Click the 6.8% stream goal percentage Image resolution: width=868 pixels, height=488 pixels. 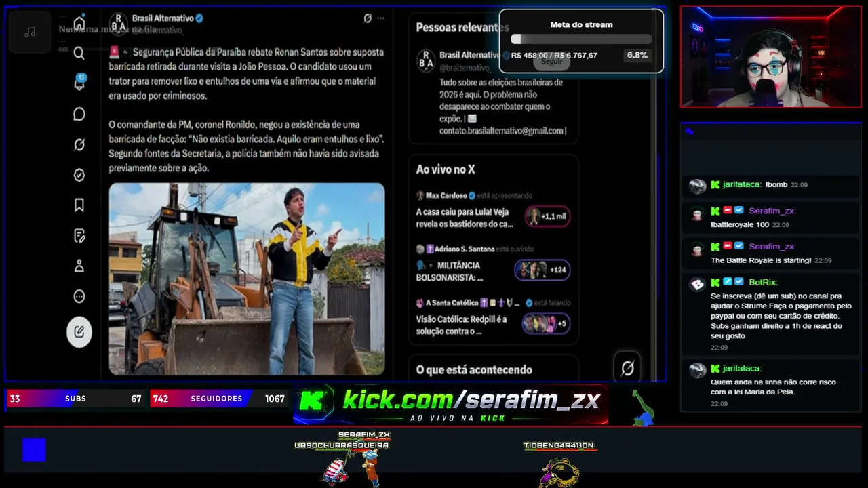click(637, 55)
